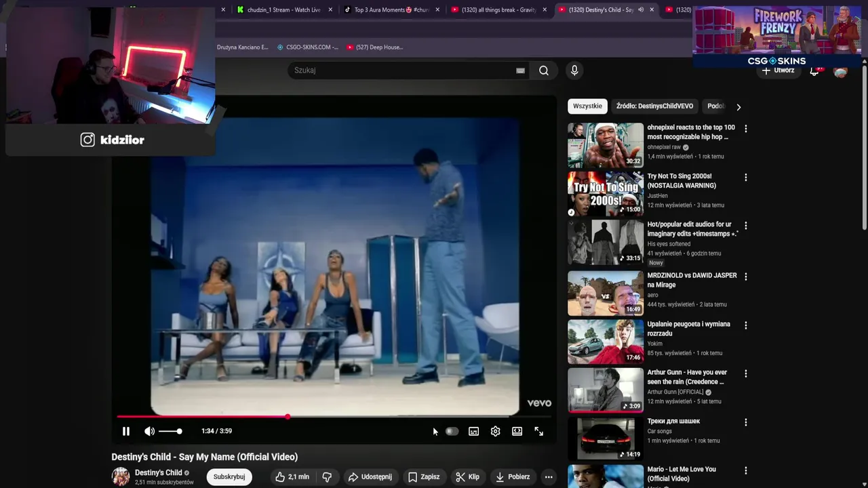Open the Try Not To Sing 2000s thumbnail

pyautogui.click(x=606, y=194)
